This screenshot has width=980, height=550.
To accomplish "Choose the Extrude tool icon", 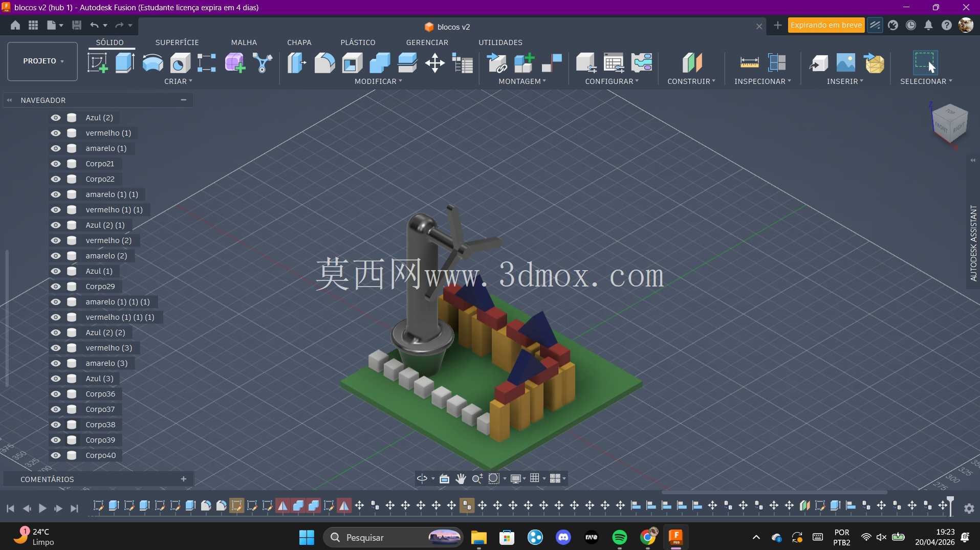I will [x=125, y=63].
